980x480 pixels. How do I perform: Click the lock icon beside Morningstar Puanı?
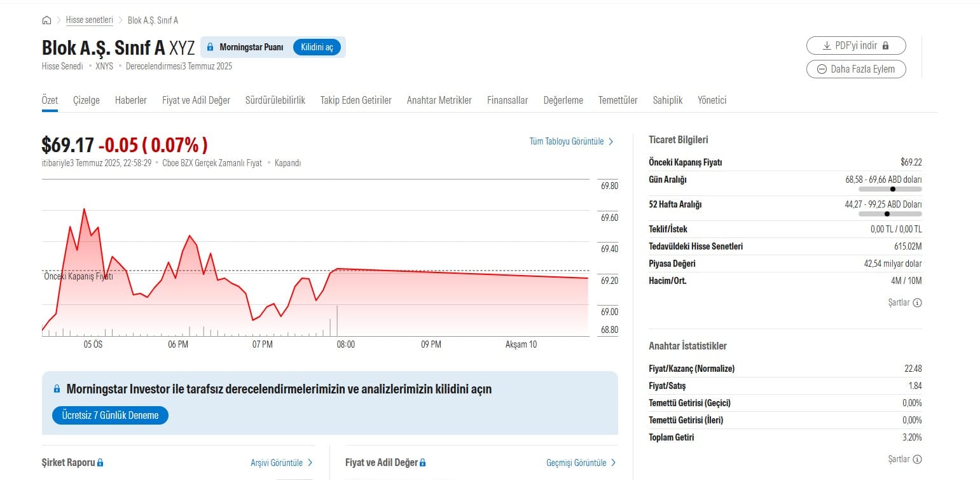210,47
